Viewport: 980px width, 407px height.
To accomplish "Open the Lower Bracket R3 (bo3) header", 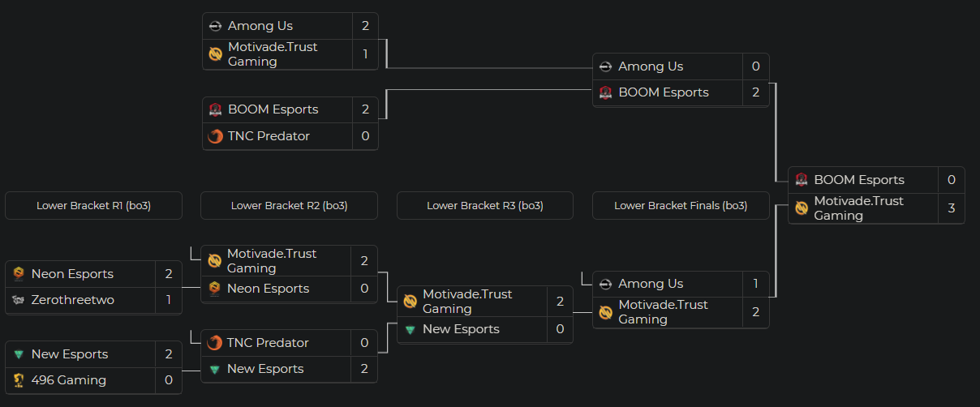I will (485, 206).
